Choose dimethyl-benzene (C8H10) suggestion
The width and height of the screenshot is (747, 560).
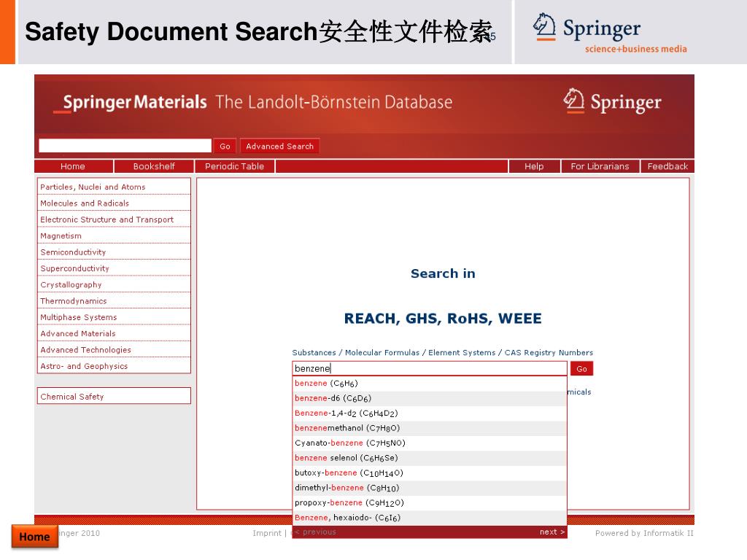tap(429, 488)
